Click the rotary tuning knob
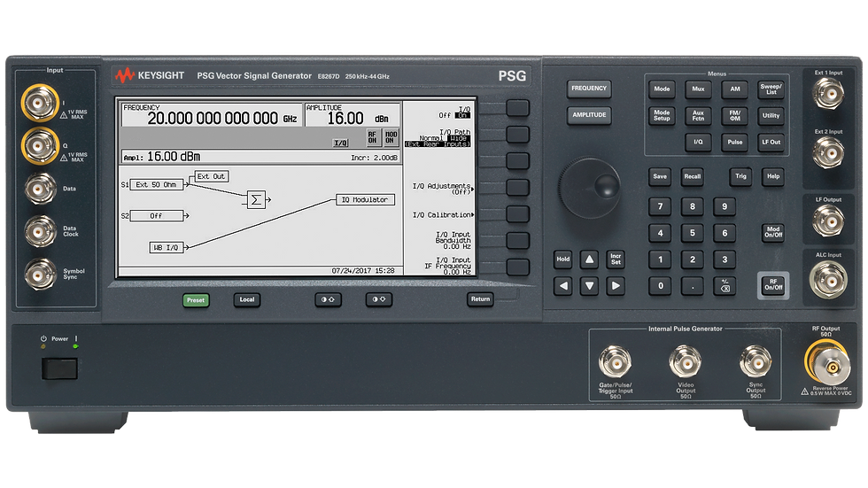 point(590,188)
